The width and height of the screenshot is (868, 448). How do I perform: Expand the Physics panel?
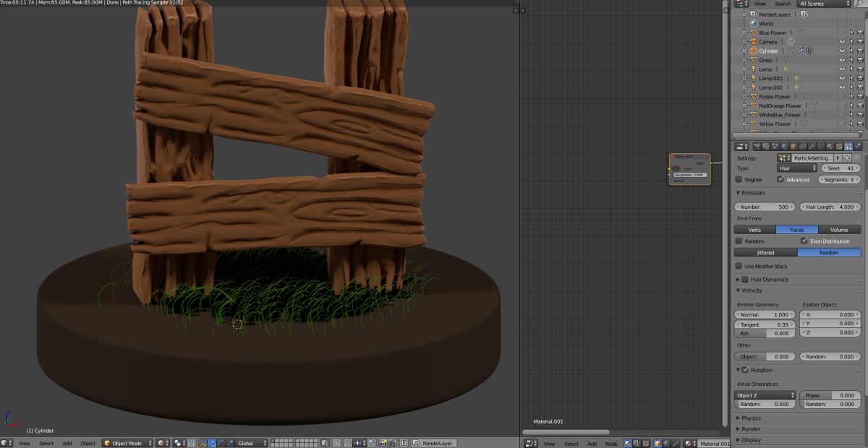[749, 418]
